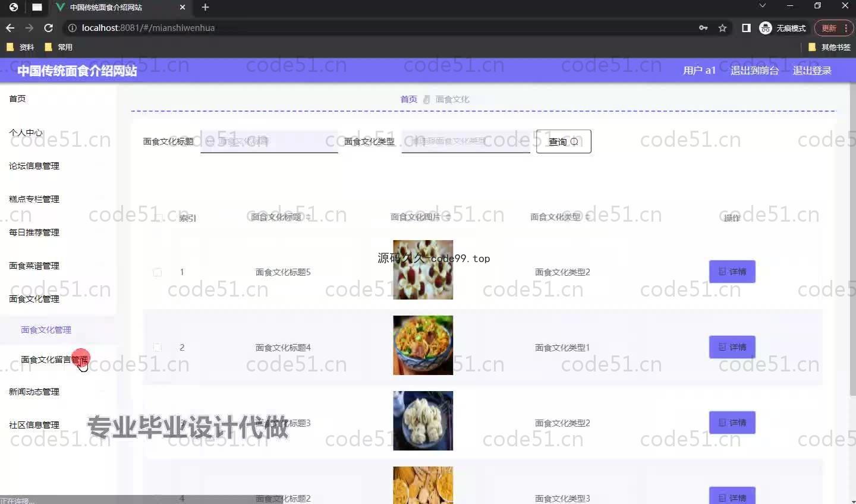Image resolution: width=856 pixels, height=504 pixels.
Task: Click the magnifier icon in the 查询 button
Action: [574, 141]
